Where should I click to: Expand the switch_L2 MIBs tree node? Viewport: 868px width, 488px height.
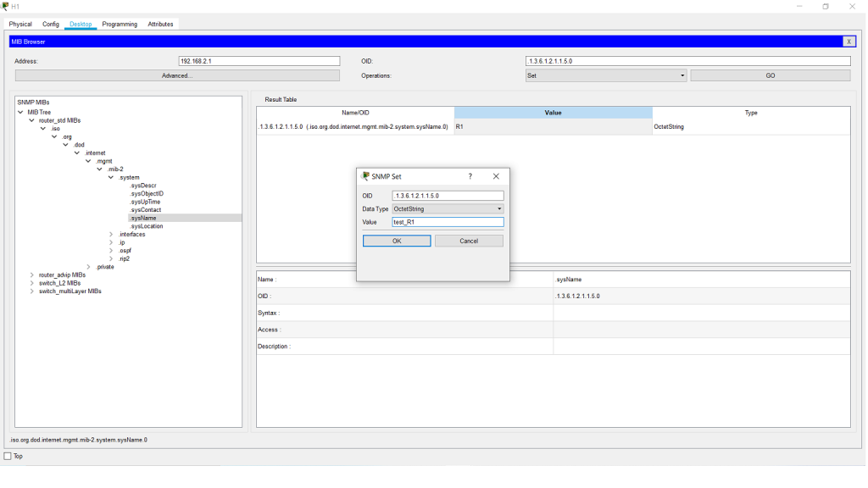tap(32, 283)
